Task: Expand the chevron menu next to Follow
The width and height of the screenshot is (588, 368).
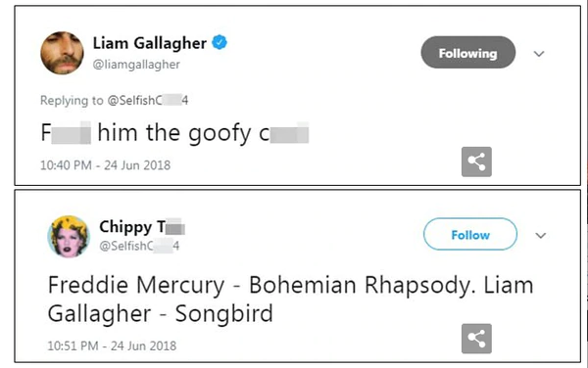Action: [540, 236]
